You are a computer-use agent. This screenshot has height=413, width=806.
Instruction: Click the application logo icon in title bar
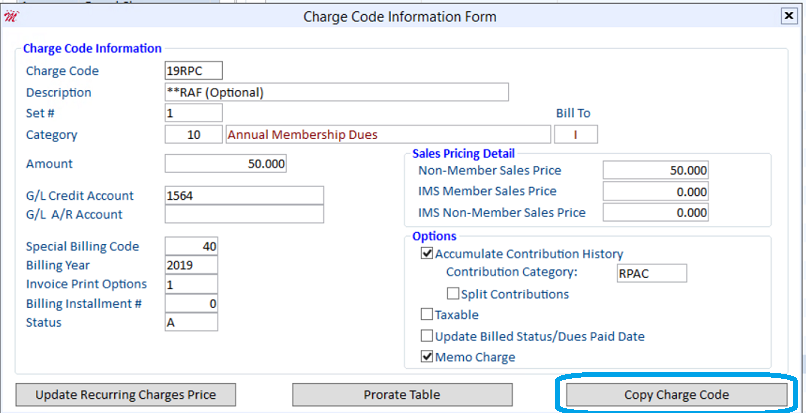pos(11,16)
